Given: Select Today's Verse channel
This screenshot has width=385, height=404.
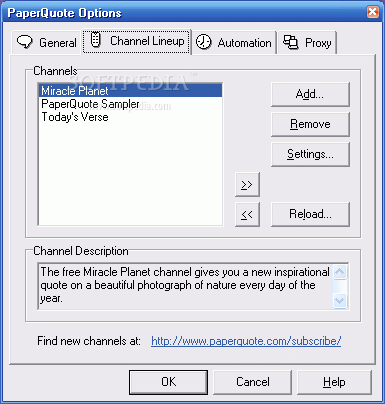Looking at the screenshot, I should tap(130, 117).
